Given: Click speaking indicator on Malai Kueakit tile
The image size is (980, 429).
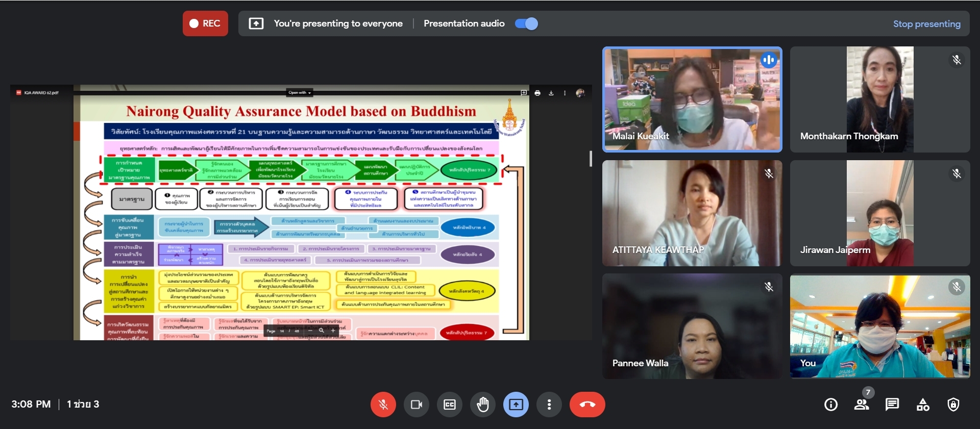Looking at the screenshot, I should click(769, 60).
